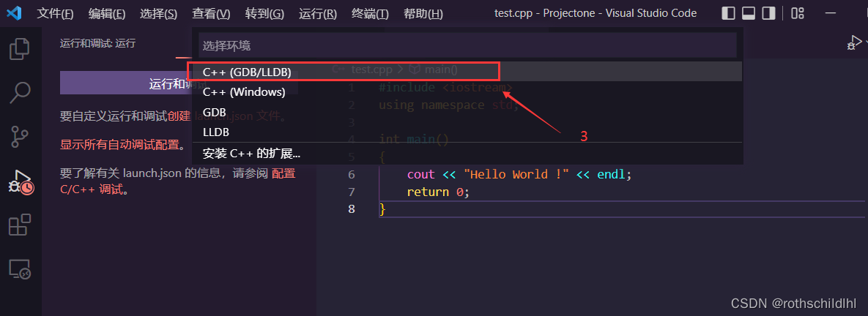The height and width of the screenshot is (316, 868).
Task: Open the Search view in activity bar
Action: [21, 93]
